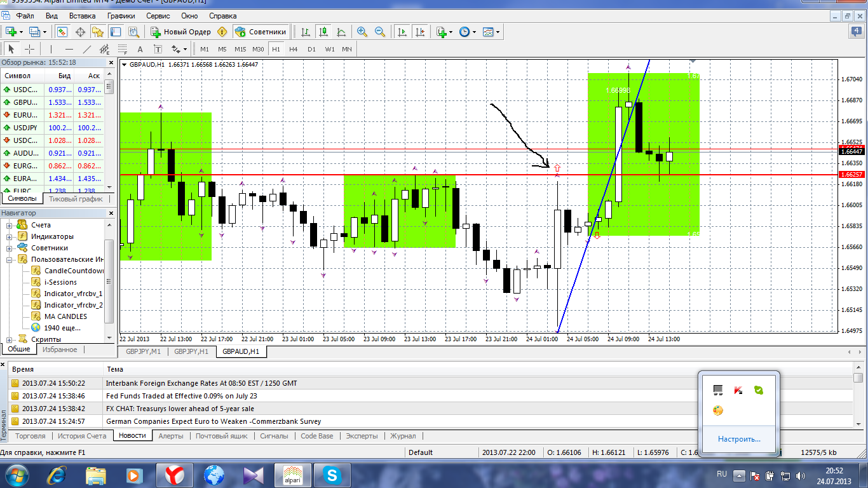Open the Templates toolbar icon
Viewport: 868px width, 488px height.
click(x=488, y=32)
